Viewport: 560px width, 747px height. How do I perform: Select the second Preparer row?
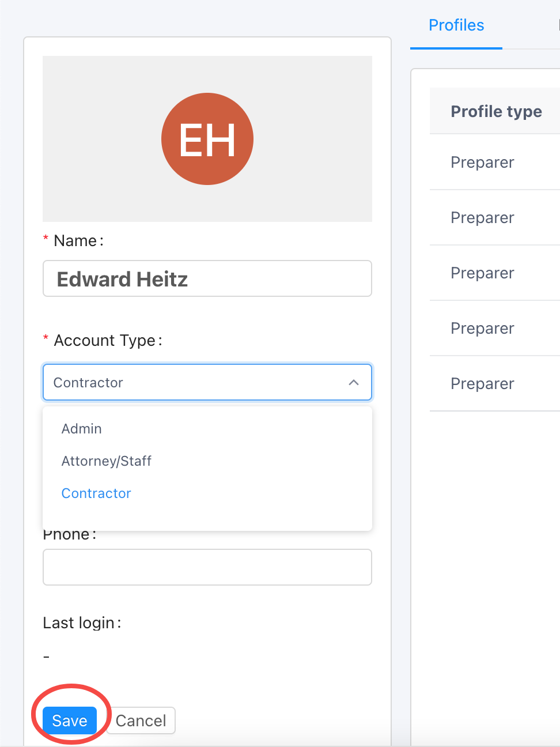tap(482, 218)
